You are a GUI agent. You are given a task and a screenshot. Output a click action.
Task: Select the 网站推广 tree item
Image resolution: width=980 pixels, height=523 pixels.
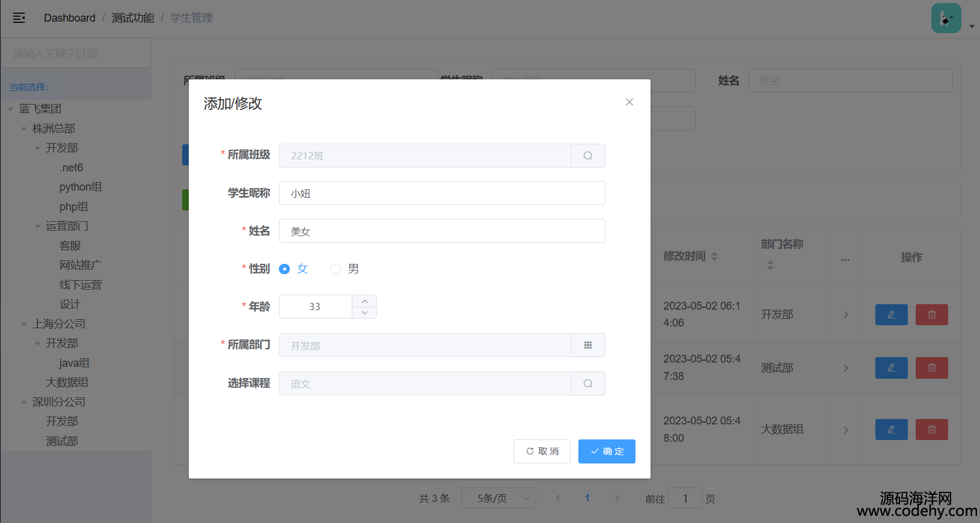[81, 265]
